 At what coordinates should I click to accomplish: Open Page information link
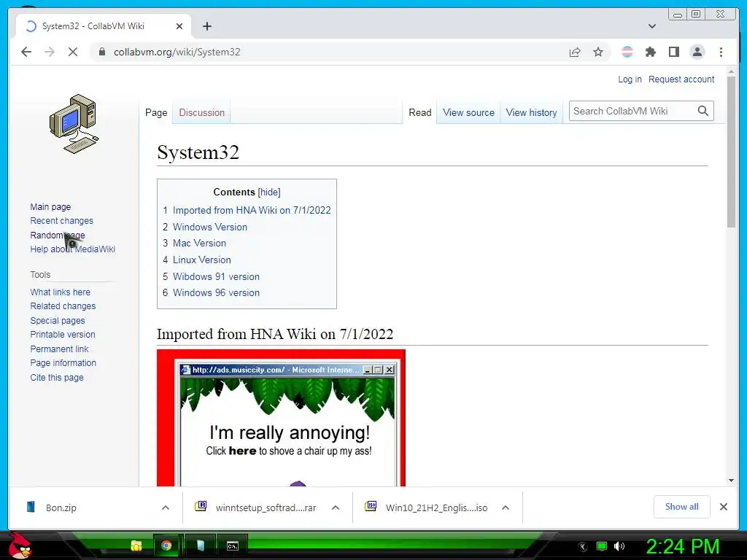(63, 363)
